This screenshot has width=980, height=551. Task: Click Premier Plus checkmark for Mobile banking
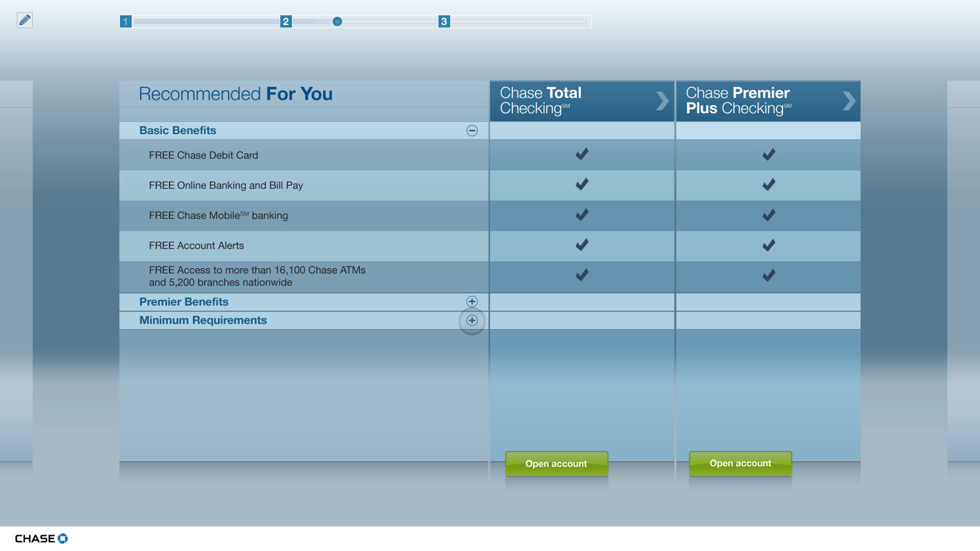768,215
